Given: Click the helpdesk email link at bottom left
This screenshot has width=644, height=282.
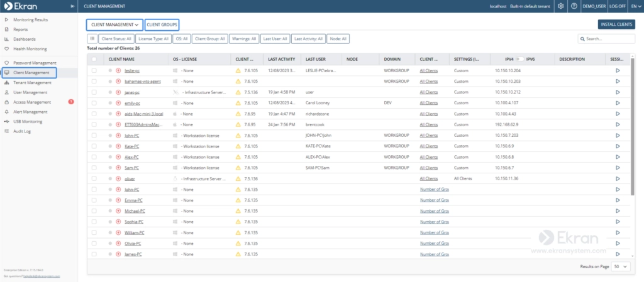Looking at the screenshot, I should [x=42, y=276].
